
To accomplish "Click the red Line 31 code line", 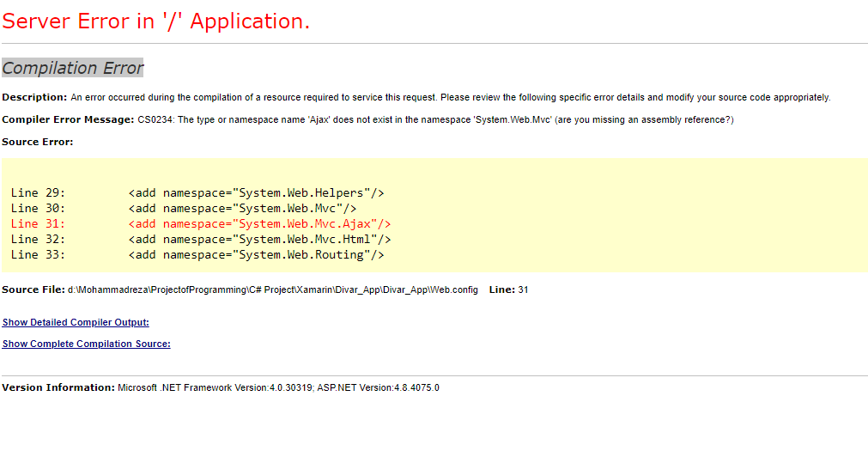I will 200,224.
